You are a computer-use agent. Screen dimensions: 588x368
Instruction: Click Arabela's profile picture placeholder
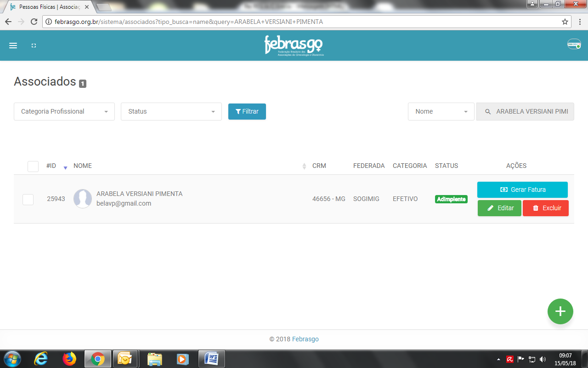[83, 199]
